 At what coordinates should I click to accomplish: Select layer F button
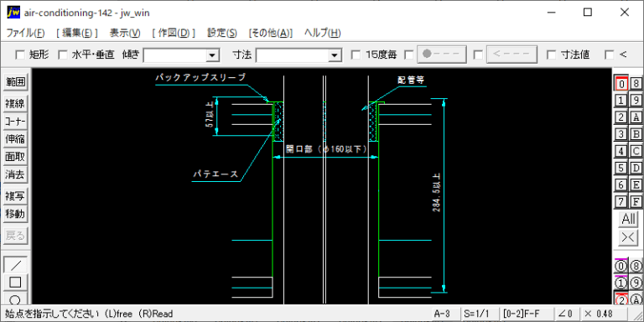(636, 201)
